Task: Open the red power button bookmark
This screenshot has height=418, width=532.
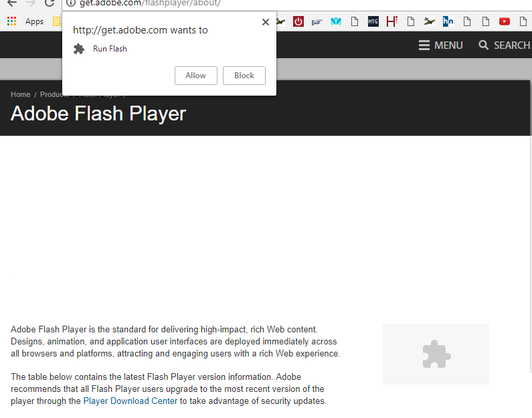Action: pos(298,21)
